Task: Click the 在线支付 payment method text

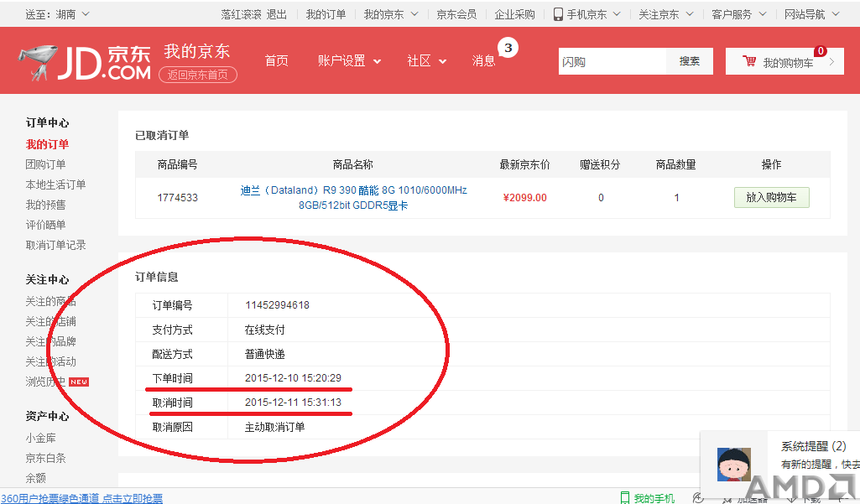Action: point(265,330)
